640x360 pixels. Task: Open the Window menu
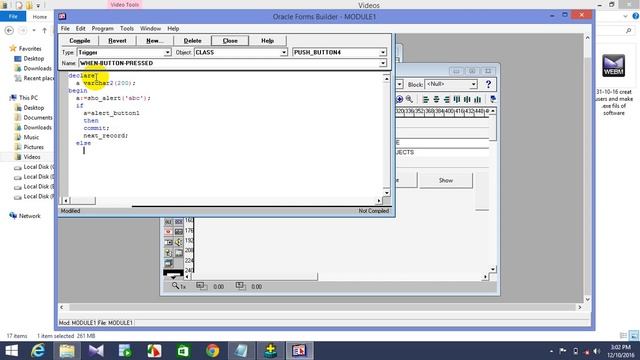[150, 29]
